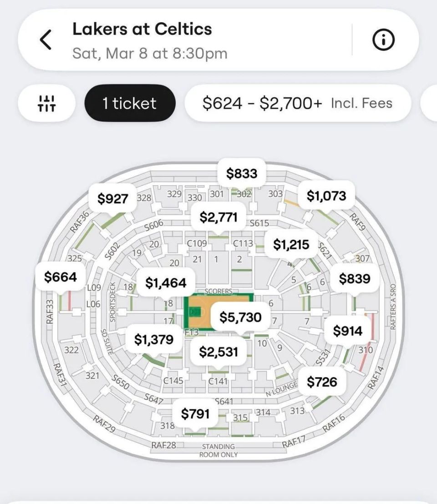Tap the $914 price marker
This screenshot has height=504, width=437.
348,331
